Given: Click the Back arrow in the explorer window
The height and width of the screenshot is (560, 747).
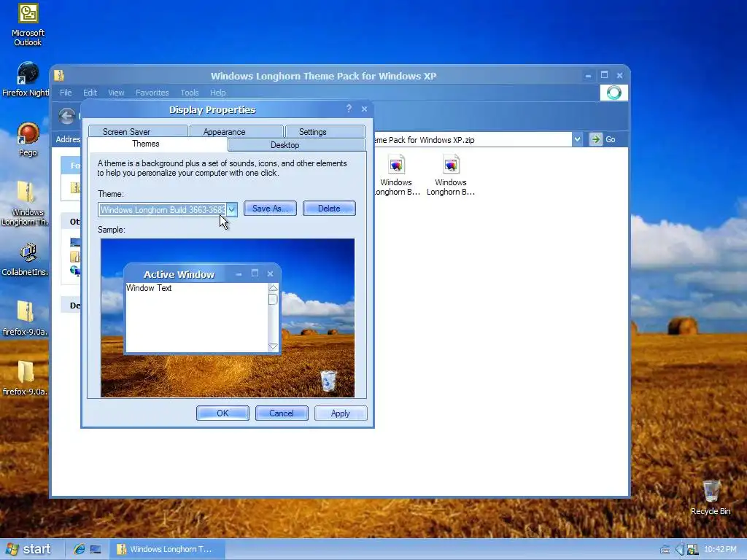Looking at the screenshot, I should 66,116.
